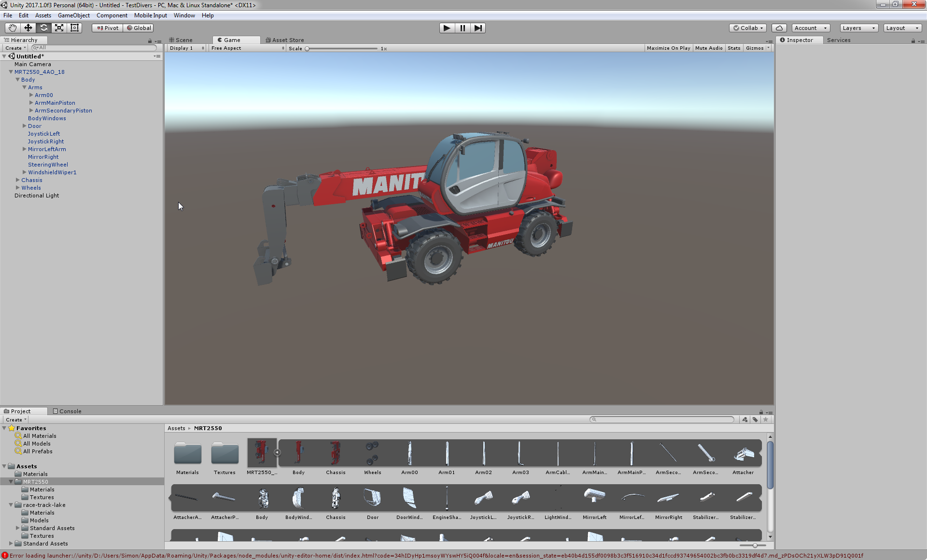This screenshot has height=560, width=927.
Task: Open the Collab dropdown
Action: [x=748, y=28]
